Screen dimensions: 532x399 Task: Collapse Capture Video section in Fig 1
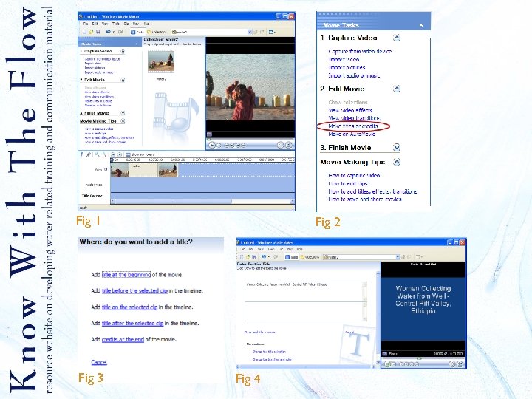[x=123, y=51]
